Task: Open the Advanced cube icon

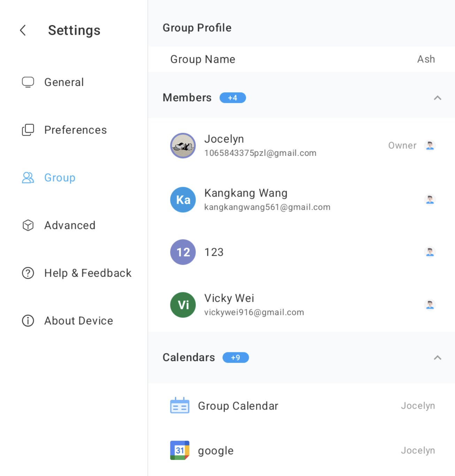Action: tap(28, 225)
